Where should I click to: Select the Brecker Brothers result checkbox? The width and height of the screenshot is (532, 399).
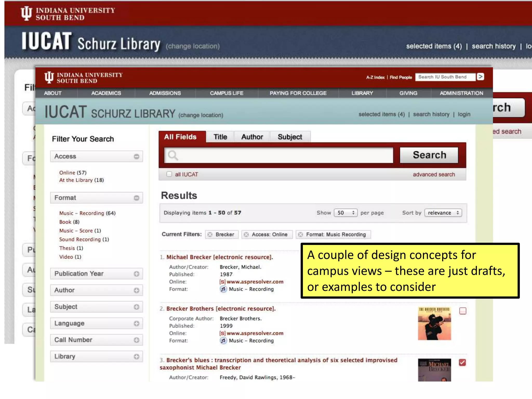pos(463,311)
